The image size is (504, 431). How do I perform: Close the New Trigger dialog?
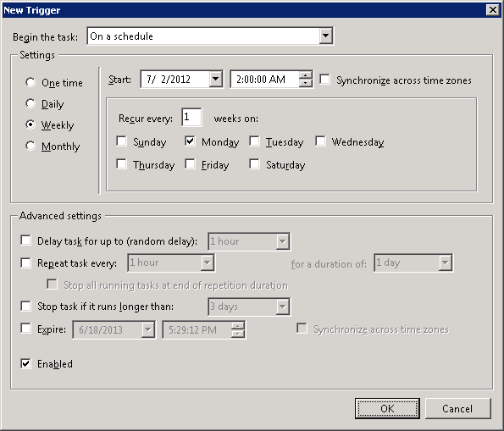pos(493,10)
